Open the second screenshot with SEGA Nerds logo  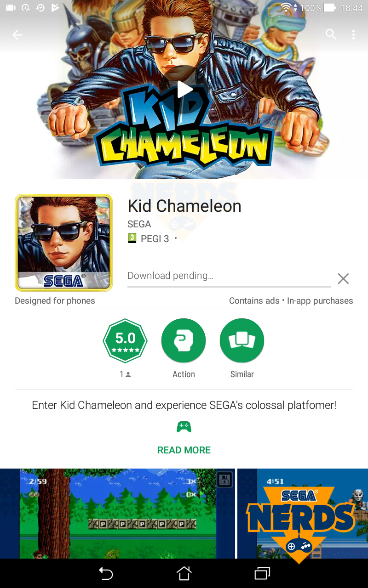coord(303,514)
